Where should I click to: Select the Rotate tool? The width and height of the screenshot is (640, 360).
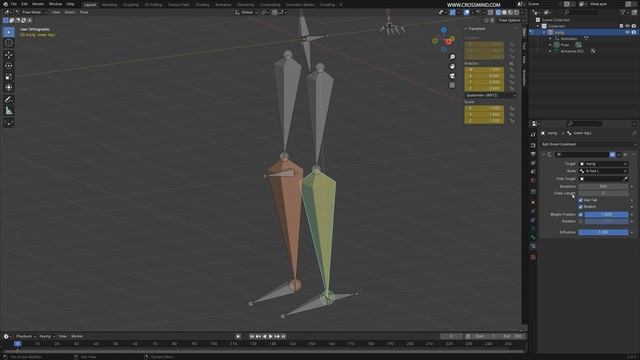(9, 66)
